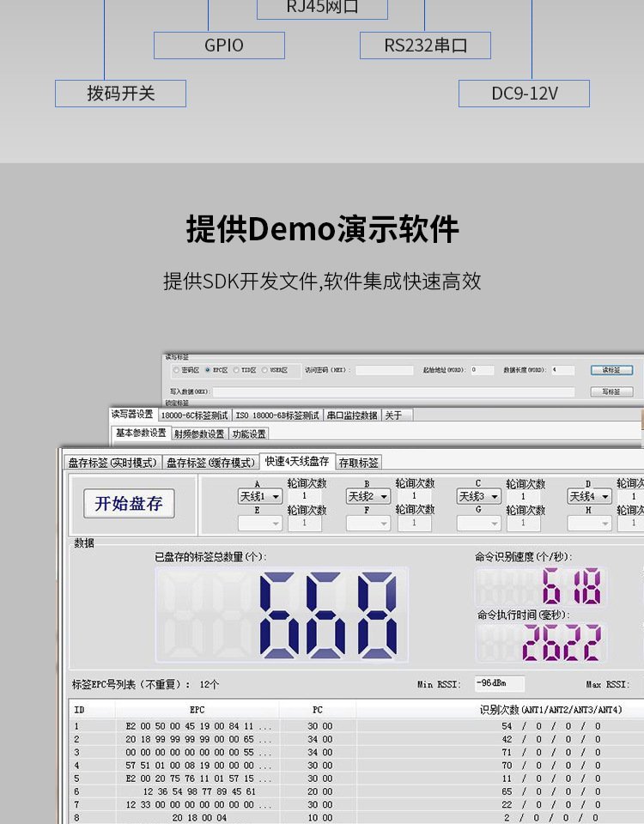Image resolution: width=644 pixels, height=824 pixels.
Task: Expand antenna D dropdown showing 天线4
Action: 589,496
